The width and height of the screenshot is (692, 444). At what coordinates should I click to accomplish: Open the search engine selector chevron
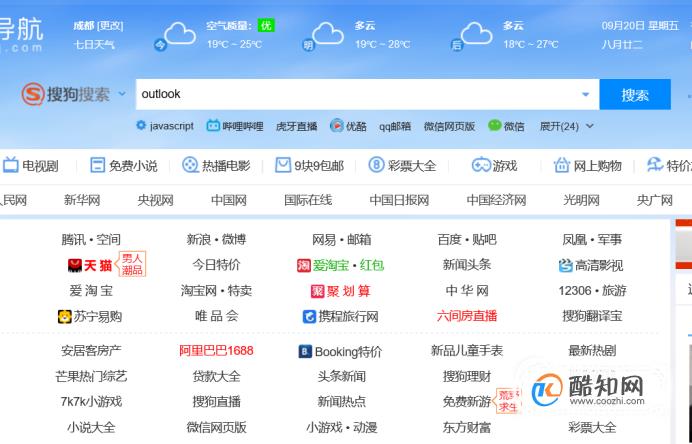122,94
